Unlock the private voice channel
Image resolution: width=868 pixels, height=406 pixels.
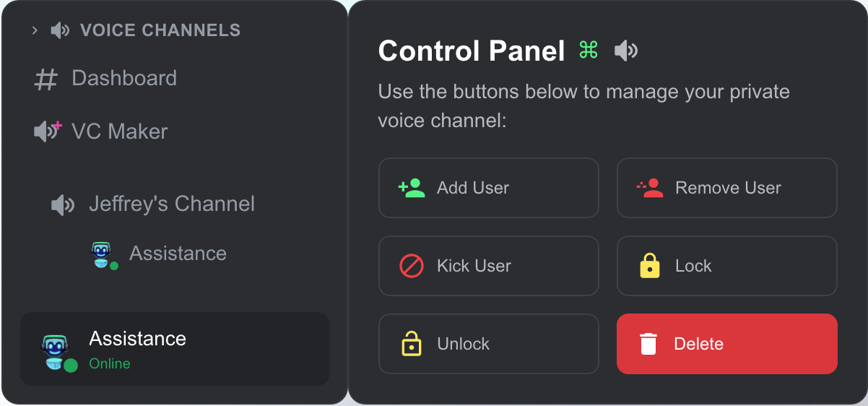488,344
